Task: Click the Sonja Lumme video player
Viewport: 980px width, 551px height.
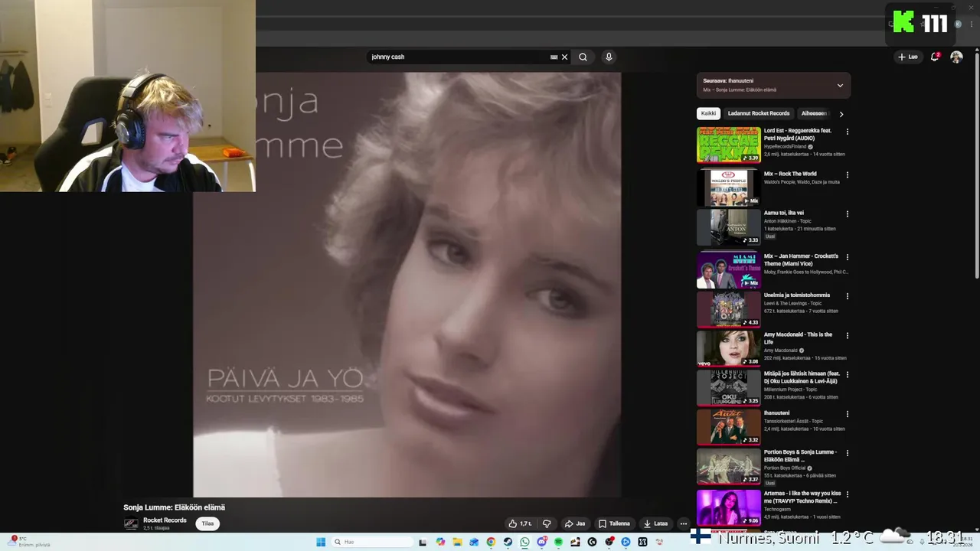Action: tap(407, 285)
